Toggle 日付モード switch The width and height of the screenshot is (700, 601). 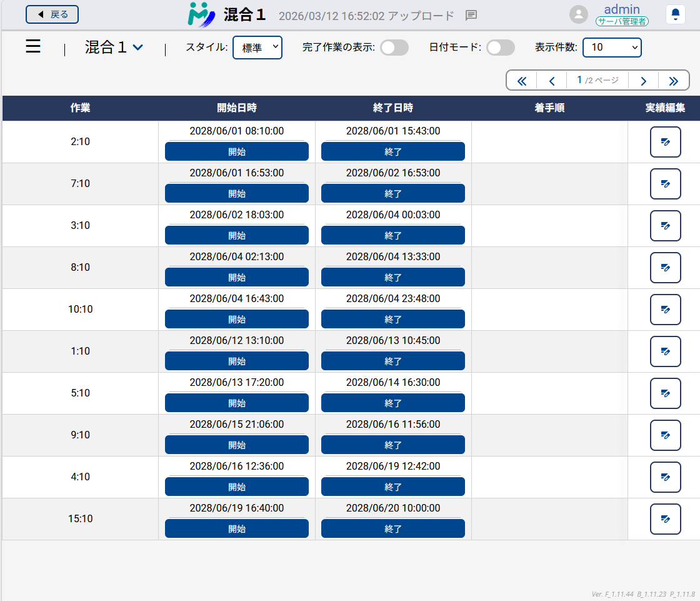[501, 48]
